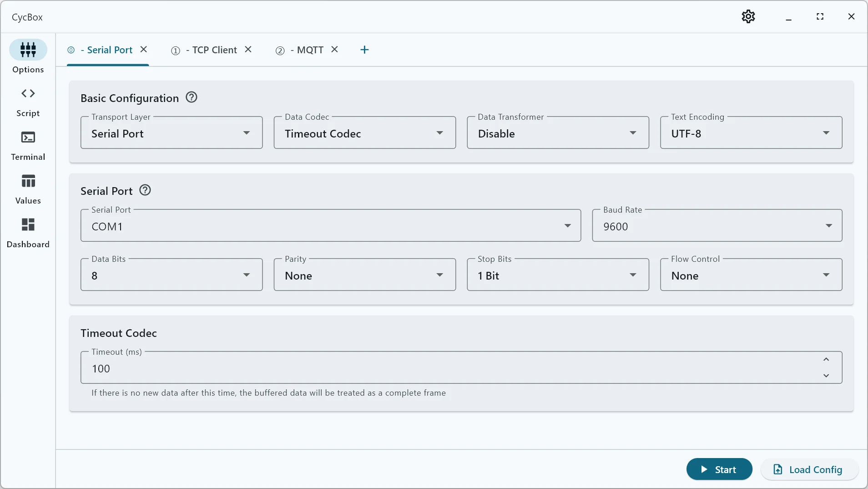Screen dimensions: 868x489
Task: Open application settings via gear icon
Action: pyautogui.click(x=748, y=16)
